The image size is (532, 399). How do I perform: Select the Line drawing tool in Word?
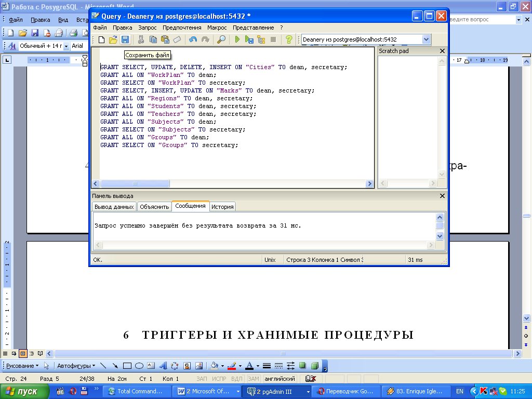tap(103, 366)
